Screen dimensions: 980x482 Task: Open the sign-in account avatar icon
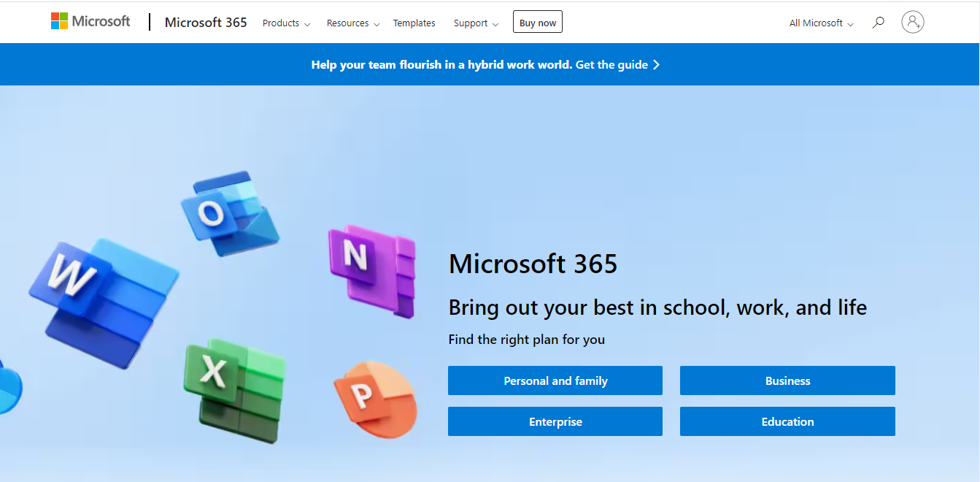coord(913,23)
